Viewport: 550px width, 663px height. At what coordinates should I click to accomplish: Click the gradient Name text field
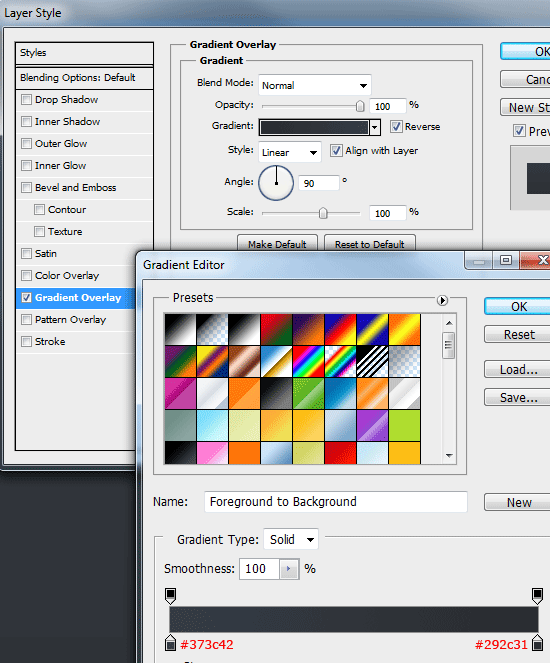pyautogui.click(x=336, y=501)
